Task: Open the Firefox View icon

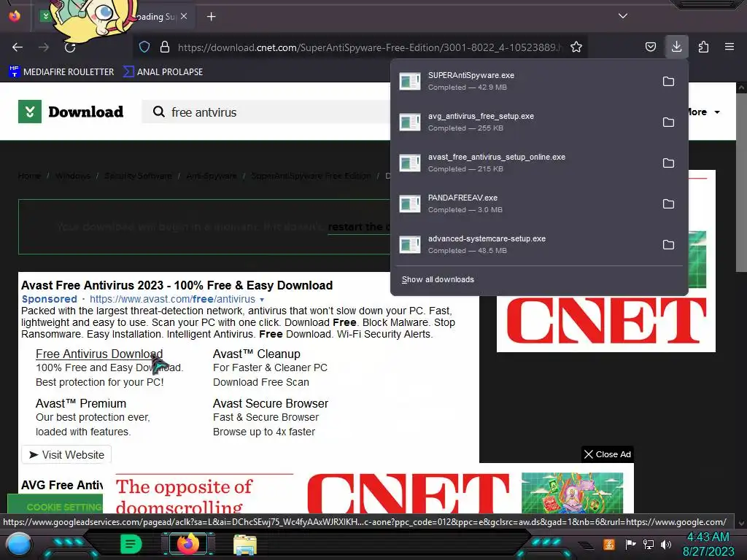Action: (x=15, y=16)
